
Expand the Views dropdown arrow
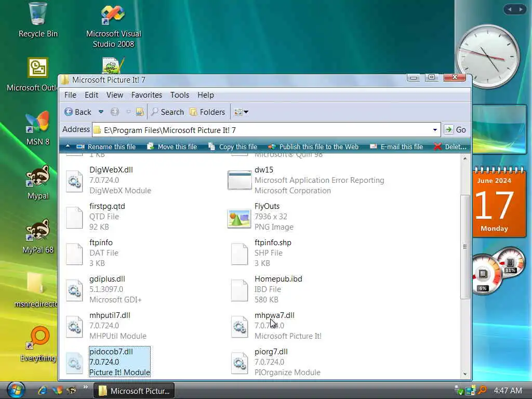tap(246, 112)
